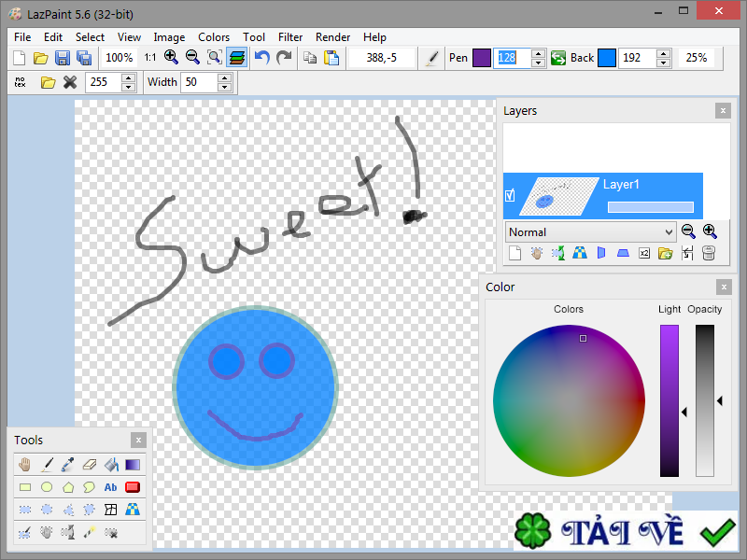
Task: Click the purple Pen color swatch
Action: coord(480,57)
